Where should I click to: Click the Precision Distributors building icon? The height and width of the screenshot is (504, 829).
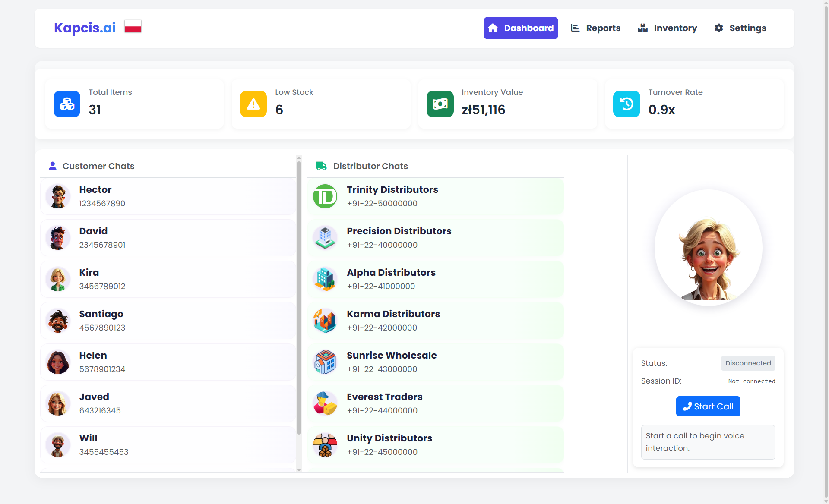click(325, 238)
